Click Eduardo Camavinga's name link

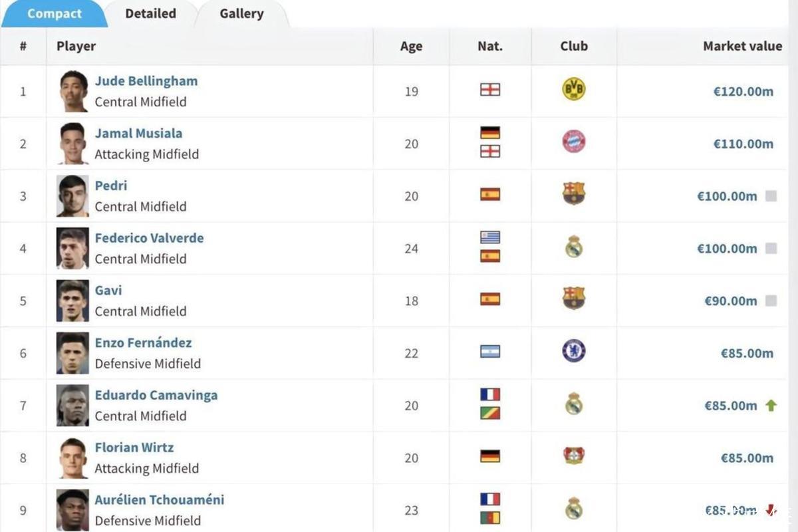click(x=156, y=395)
